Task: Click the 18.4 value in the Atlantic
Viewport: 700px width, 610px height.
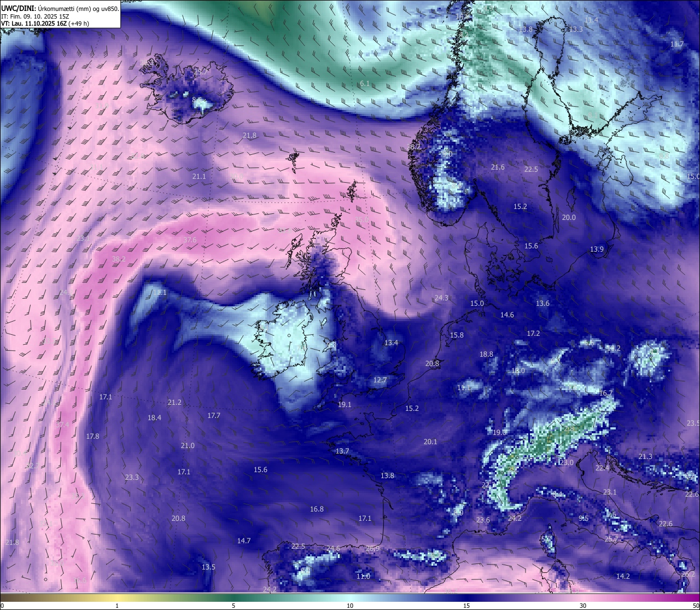Action: click(154, 417)
